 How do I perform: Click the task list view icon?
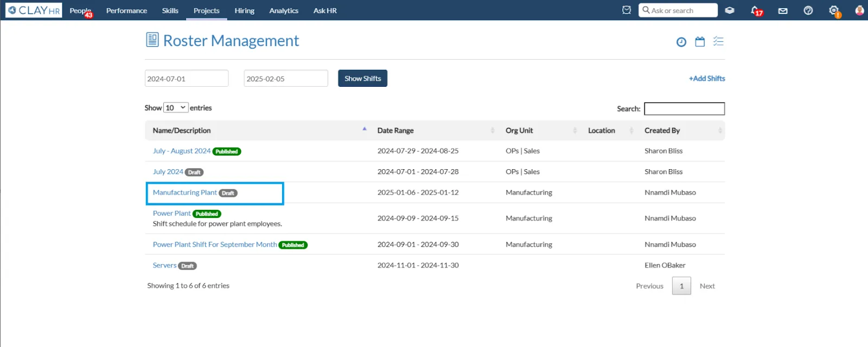[x=718, y=41]
